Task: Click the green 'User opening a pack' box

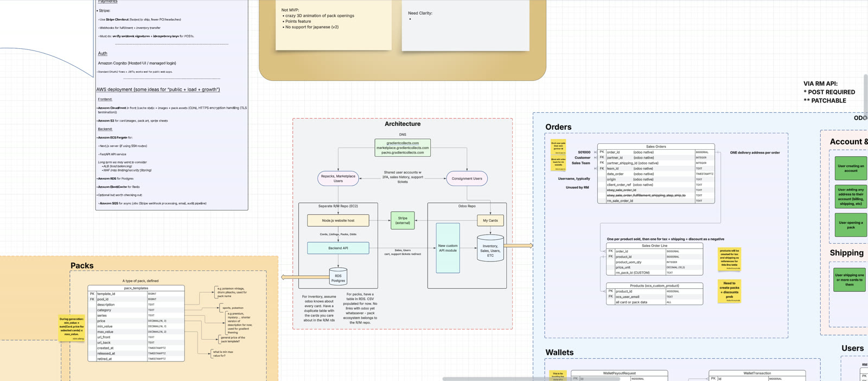Action: point(851,225)
